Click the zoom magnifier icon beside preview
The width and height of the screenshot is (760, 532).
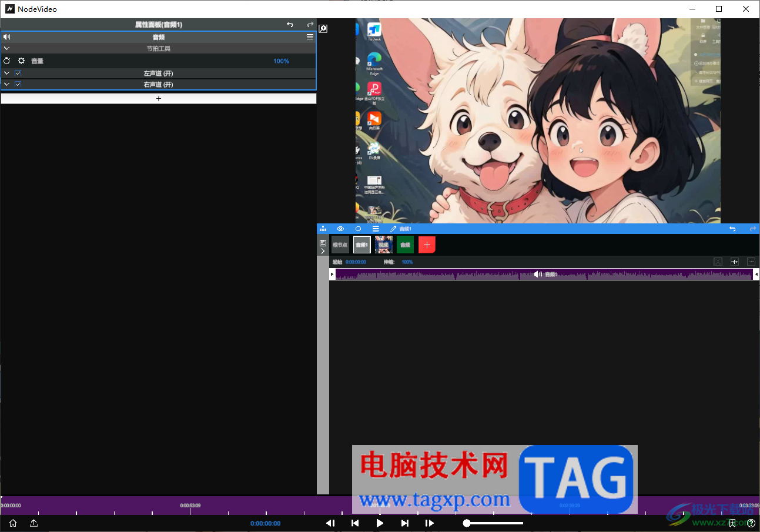pos(323,28)
